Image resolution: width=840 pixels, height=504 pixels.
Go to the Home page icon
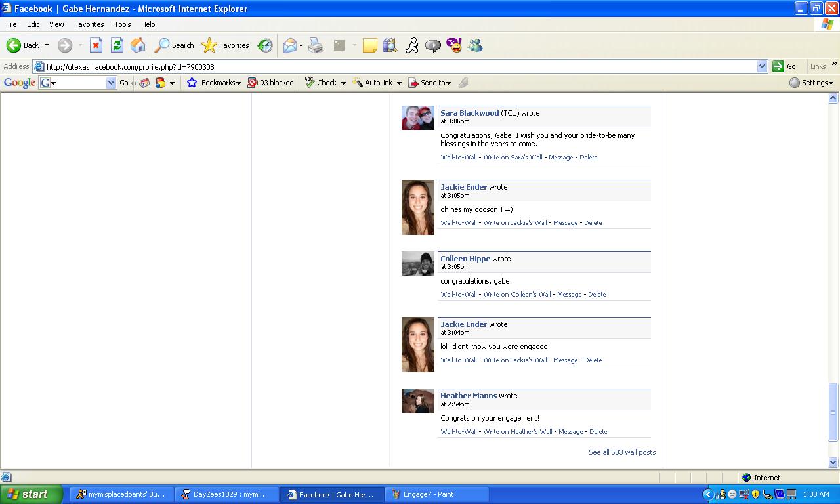point(138,45)
